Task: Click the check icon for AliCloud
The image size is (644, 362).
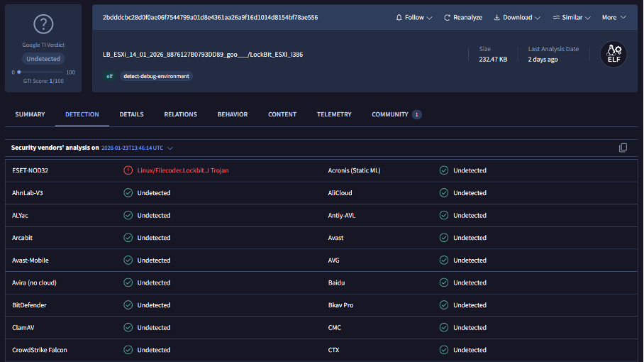Action: tap(443, 192)
